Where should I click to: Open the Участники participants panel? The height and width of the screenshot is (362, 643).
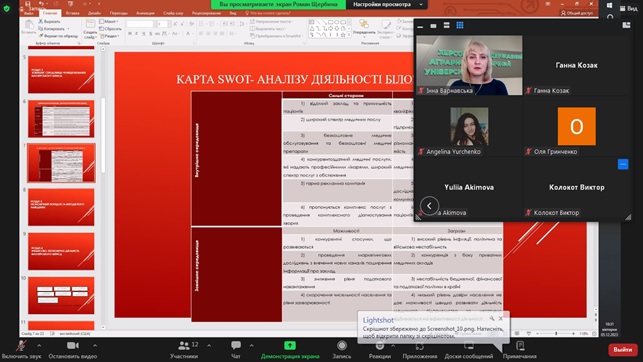tap(184, 346)
